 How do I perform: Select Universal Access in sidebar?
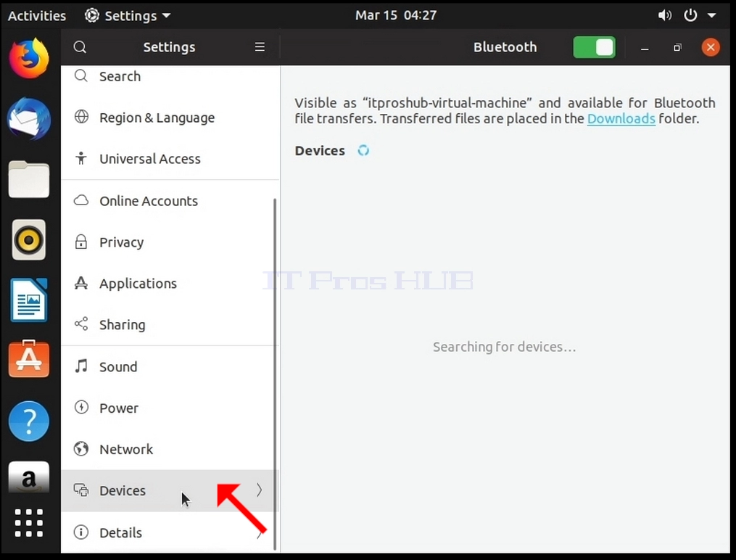pyautogui.click(x=170, y=159)
